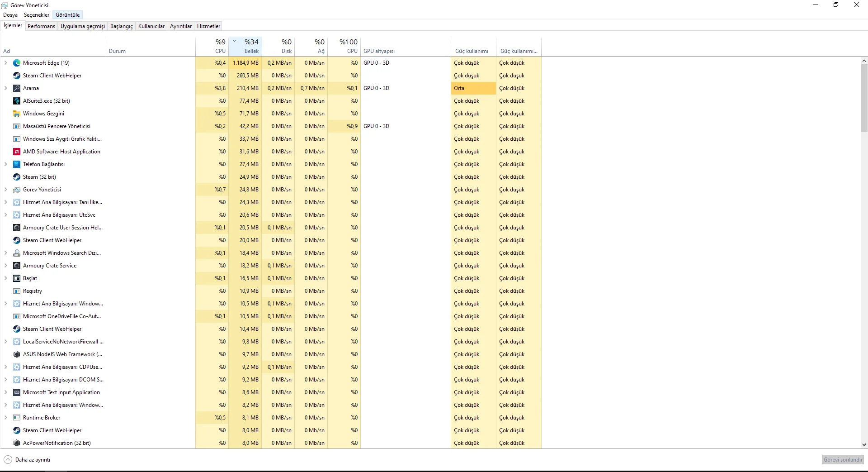Click the scrollbar down arrow

[x=864, y=445]
